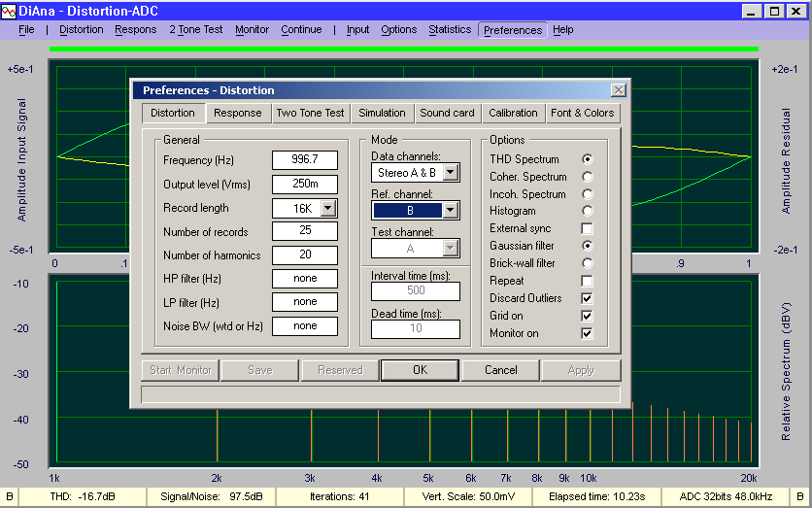The width and height of the screenshot is (812, 508).
Task: Click the THD -16.7dB status entry
Action: 83,496
